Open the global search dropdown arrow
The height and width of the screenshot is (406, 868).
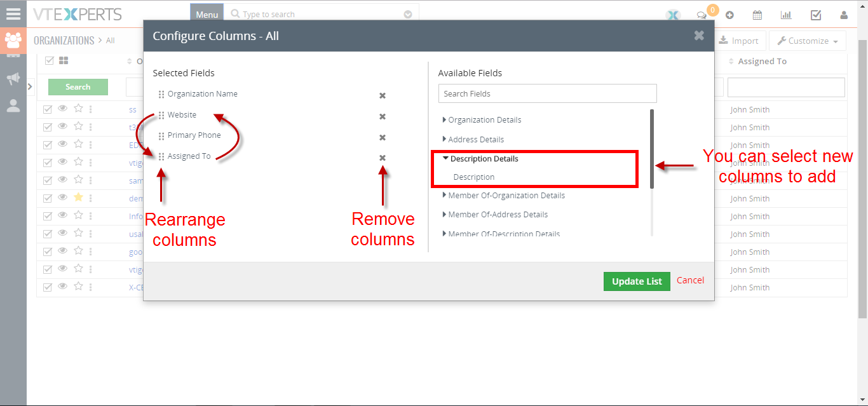tap(408, 14)
